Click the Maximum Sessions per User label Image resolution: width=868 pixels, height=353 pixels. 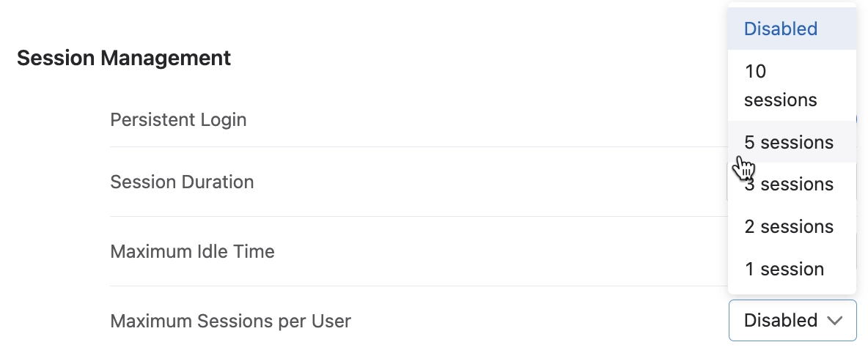pyautogui.click(x=230, y=321)
